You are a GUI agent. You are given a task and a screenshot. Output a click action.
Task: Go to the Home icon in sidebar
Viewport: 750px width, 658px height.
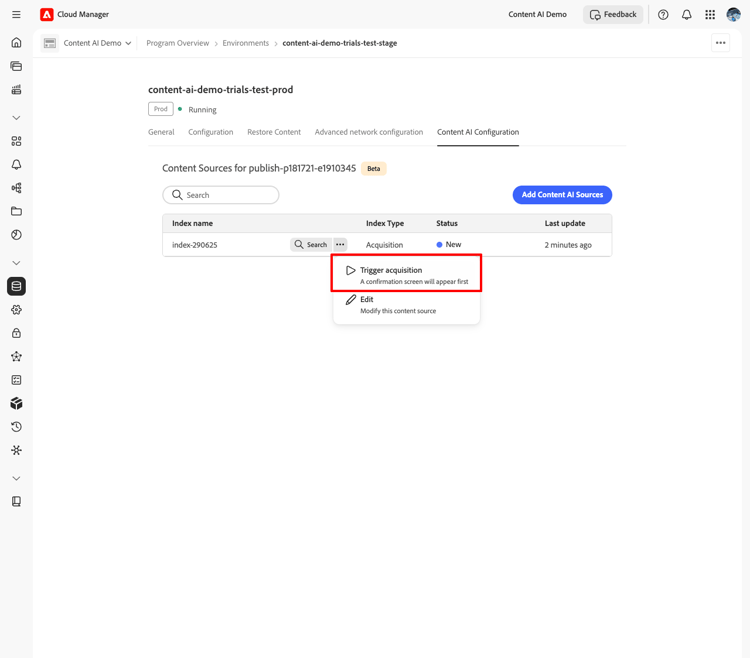coord(16,43)
